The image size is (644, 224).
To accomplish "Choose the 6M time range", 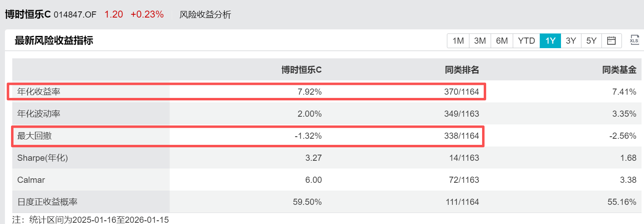I will pyautogui.click(x=502, y=41).
